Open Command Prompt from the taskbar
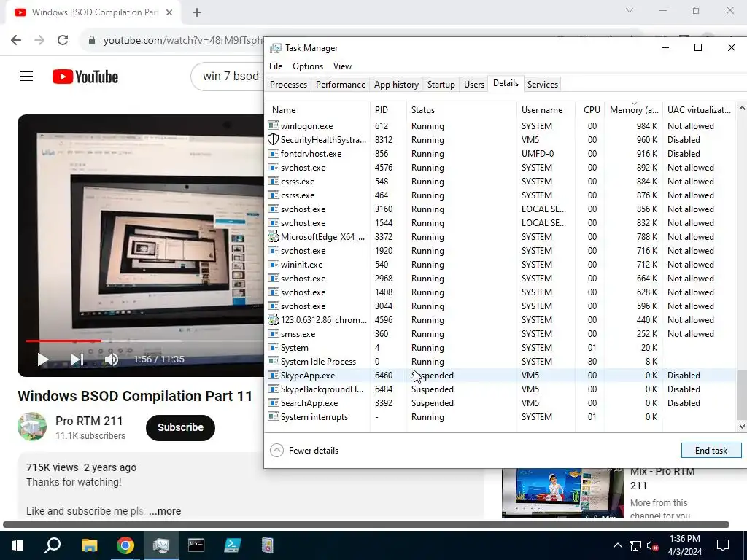The width and height of the screenshot is (747, 560). tap(196, 545)
